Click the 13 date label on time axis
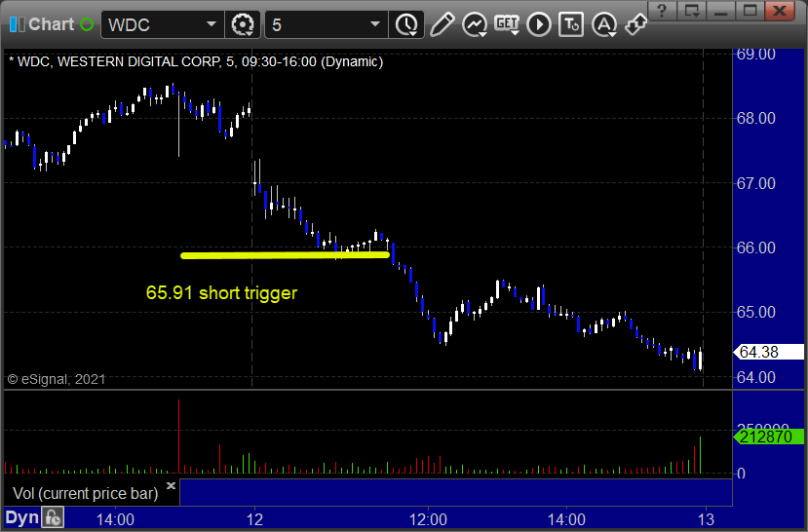The width and height of the screenshot is (808, 532). pos(706,519)
